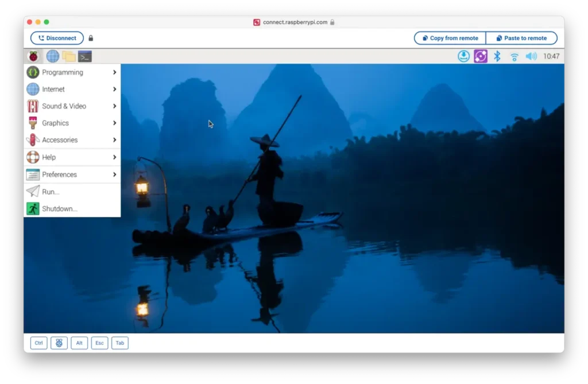The width and height of the screenshot is (588, 384).
Task: Click the Run paper plane icon
Action: (x=33, y=191)
